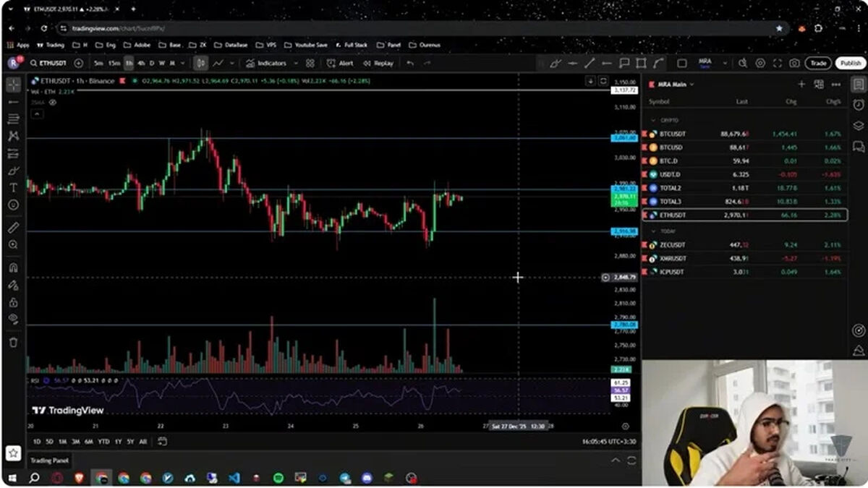Select the trend line favorite tool
Viewport: 868px width, 488px height.
(590, 63)
